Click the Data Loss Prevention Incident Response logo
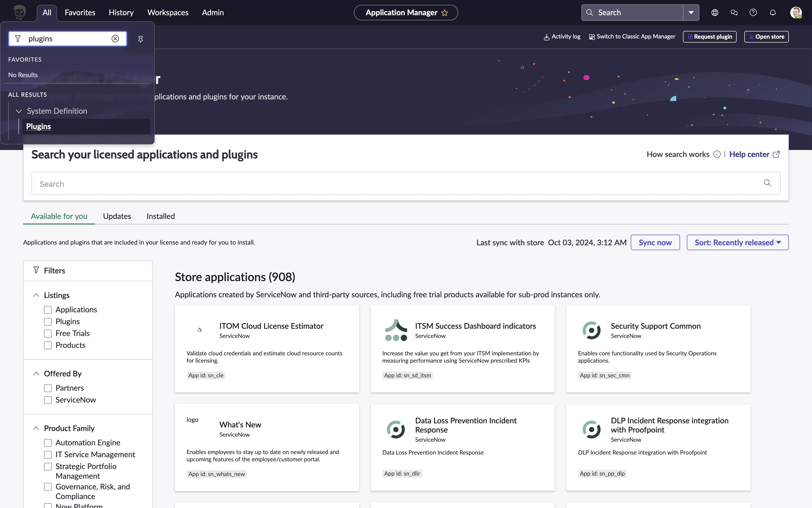812x508 pixels. click(396, 429)
